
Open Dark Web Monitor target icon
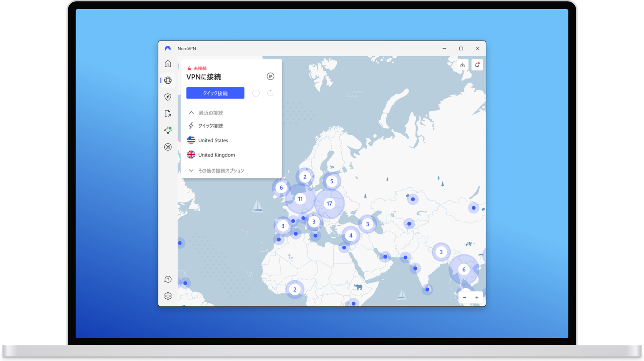coord(168,147)
